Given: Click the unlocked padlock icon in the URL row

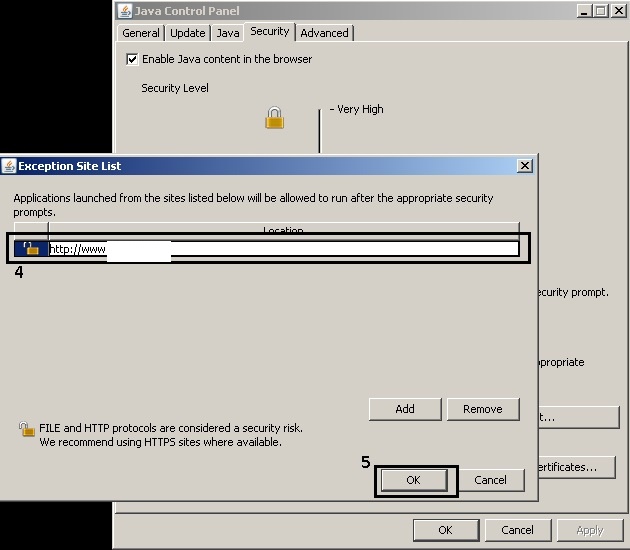Looking at the screenshot, I should [31, 249].
